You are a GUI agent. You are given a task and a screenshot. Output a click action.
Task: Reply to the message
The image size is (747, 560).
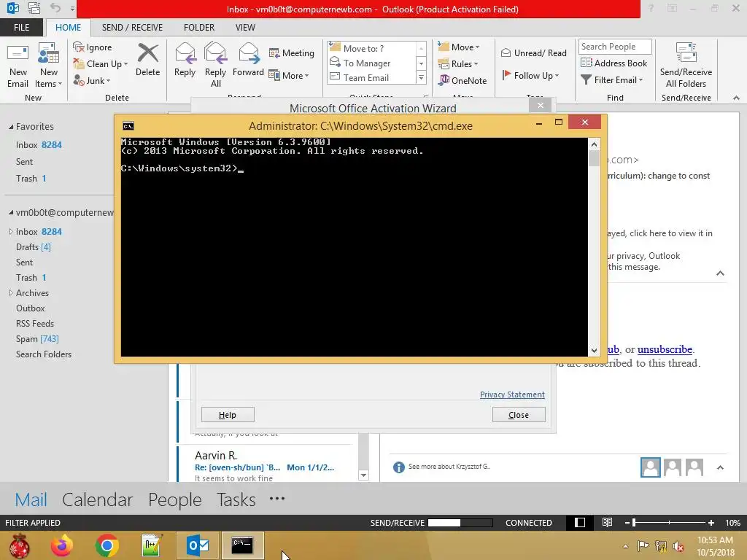tap(185, 60)
